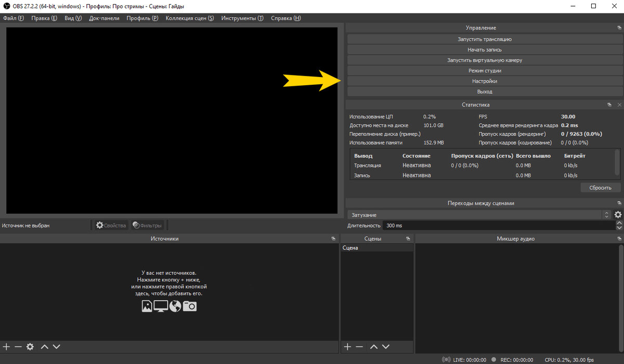Click the Трансляция row in the statistics table
624x364 pixels.
click(484, 165)
